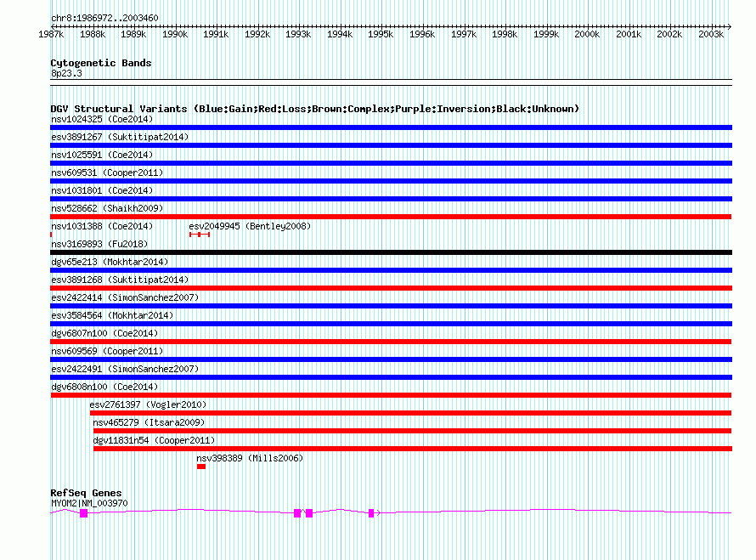
Task: Select the nsv465279 (Itsara2009) variant label
Action: pos(149,422)
